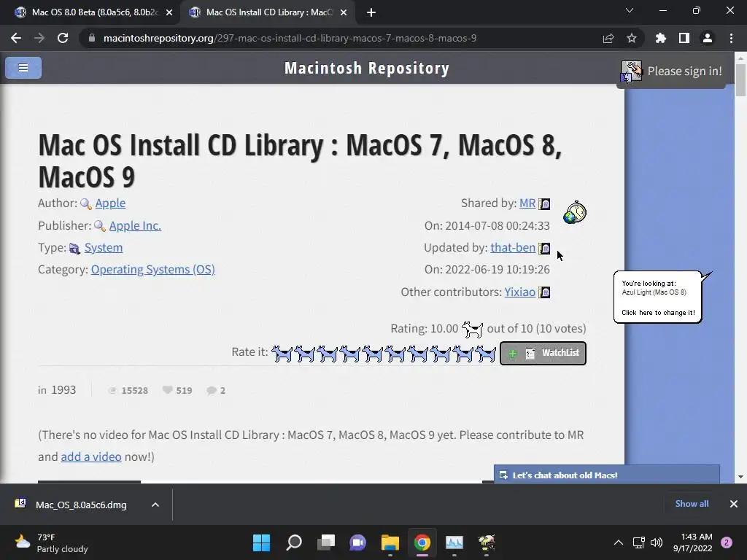
Task: Rate it with the fifth dog icon
Action: [372, 354]
